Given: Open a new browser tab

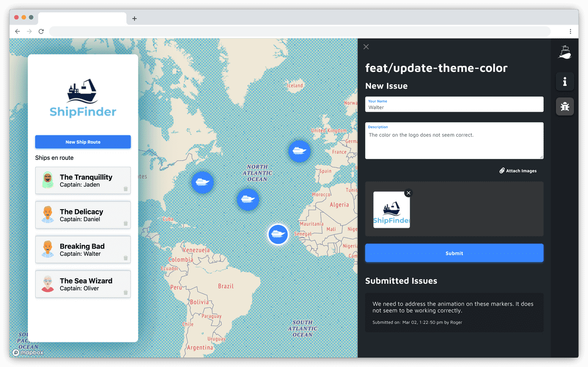Looking at the screenshot, I should click(134, 19).
